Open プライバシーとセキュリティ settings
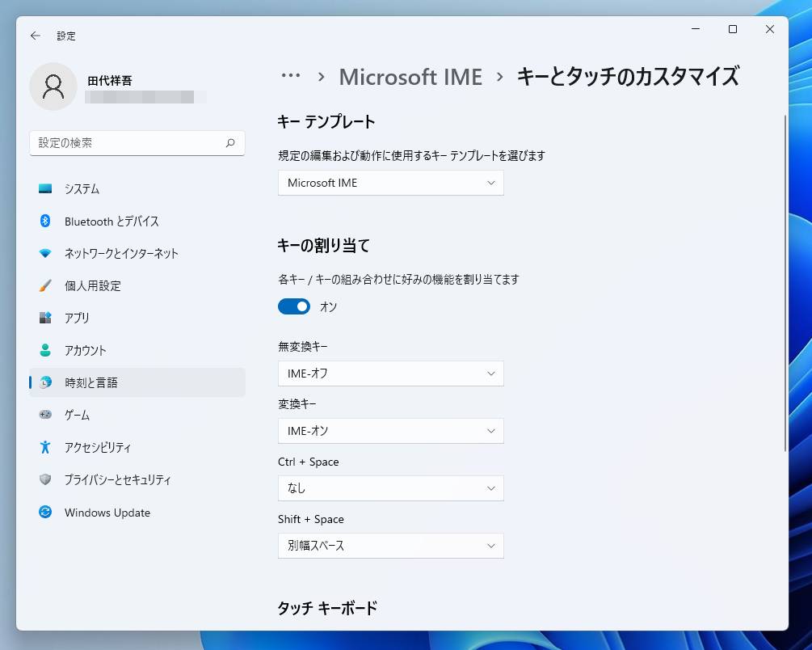This screenshot has width=812, height=650. (x=116, y=479)
